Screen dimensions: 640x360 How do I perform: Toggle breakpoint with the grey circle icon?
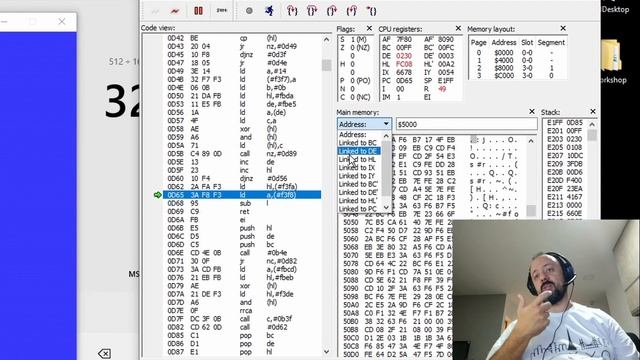pyautogui.click(x=249, y=11)
